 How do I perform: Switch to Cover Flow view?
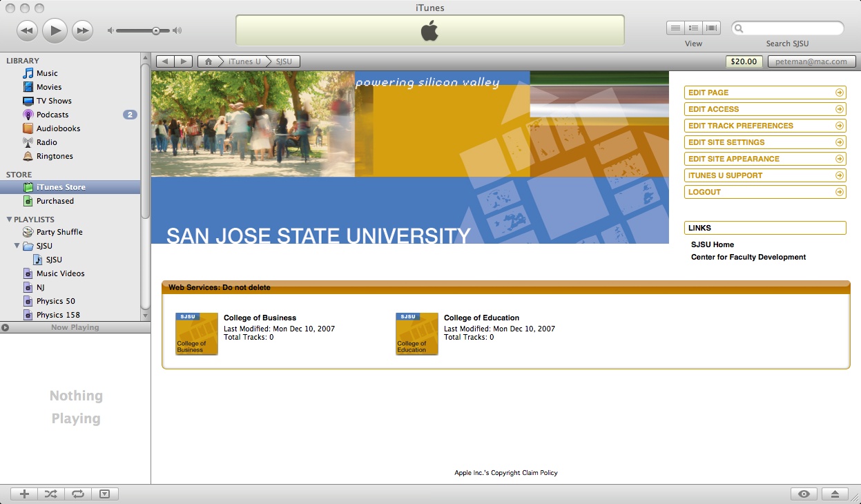pos(712,28)
